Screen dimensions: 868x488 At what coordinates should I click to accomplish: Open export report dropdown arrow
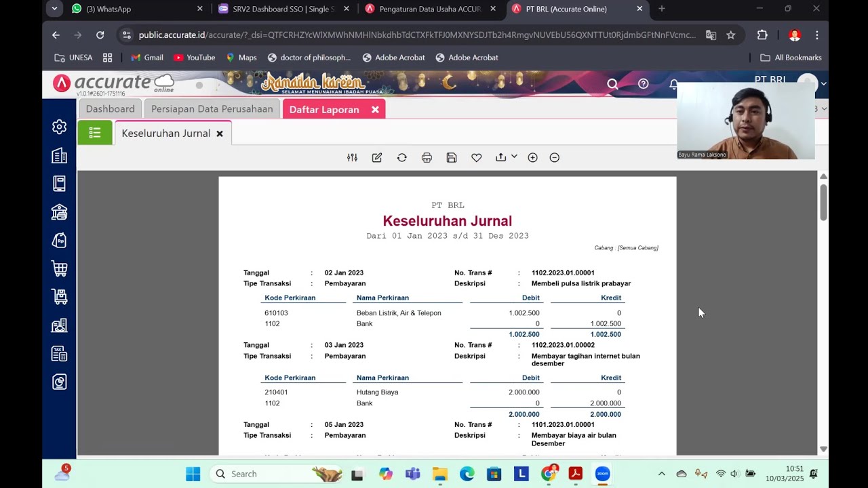(x=514, y=157)
